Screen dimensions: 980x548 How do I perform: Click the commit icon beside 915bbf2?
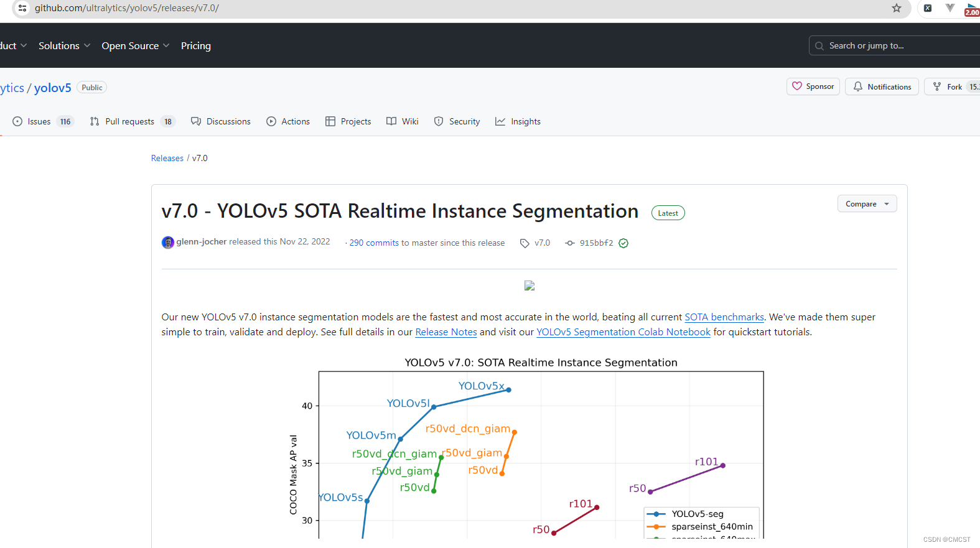click(570, 243)
